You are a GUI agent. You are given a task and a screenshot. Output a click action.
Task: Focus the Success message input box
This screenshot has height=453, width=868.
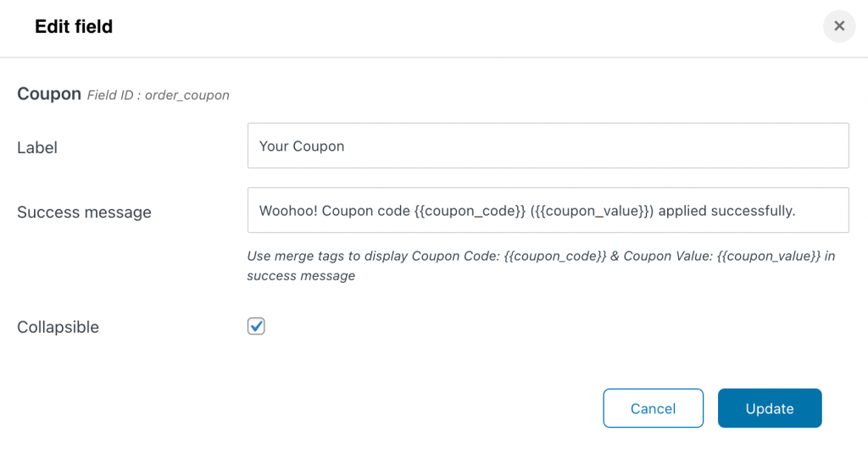pyautogui.click(x=548, y=210)
